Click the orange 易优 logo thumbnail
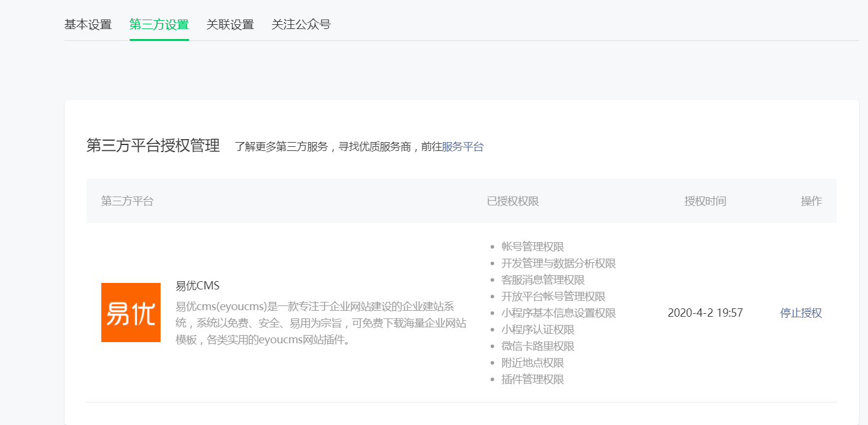This screenshot has width=868, height=425. (131, 313)
